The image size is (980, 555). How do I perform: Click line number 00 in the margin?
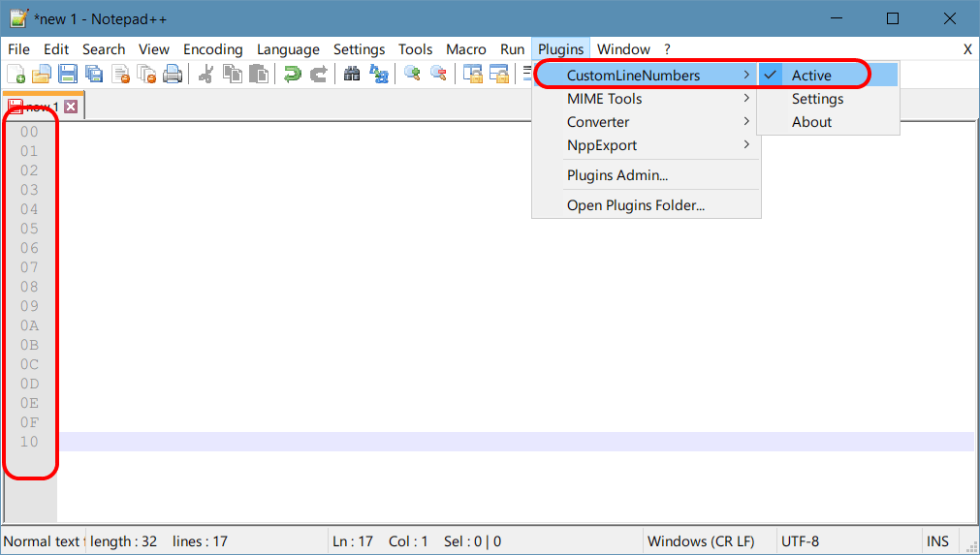click(x=29, y=133)
